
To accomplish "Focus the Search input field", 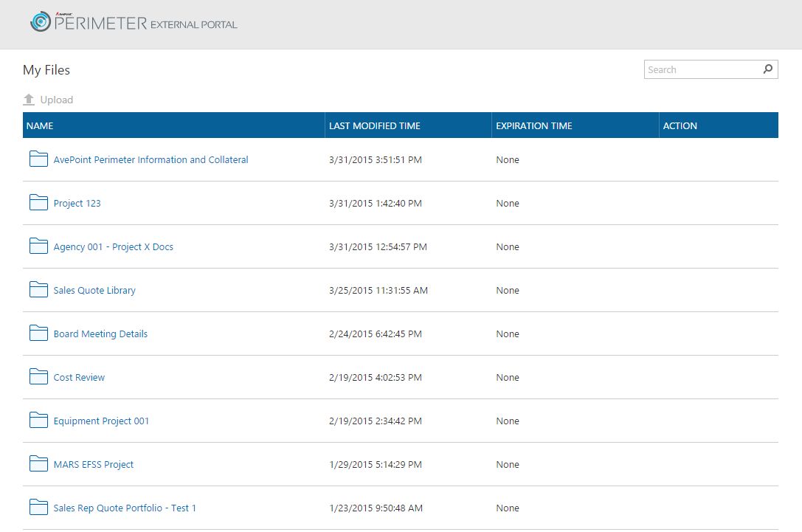I will [x=701, y=70].
